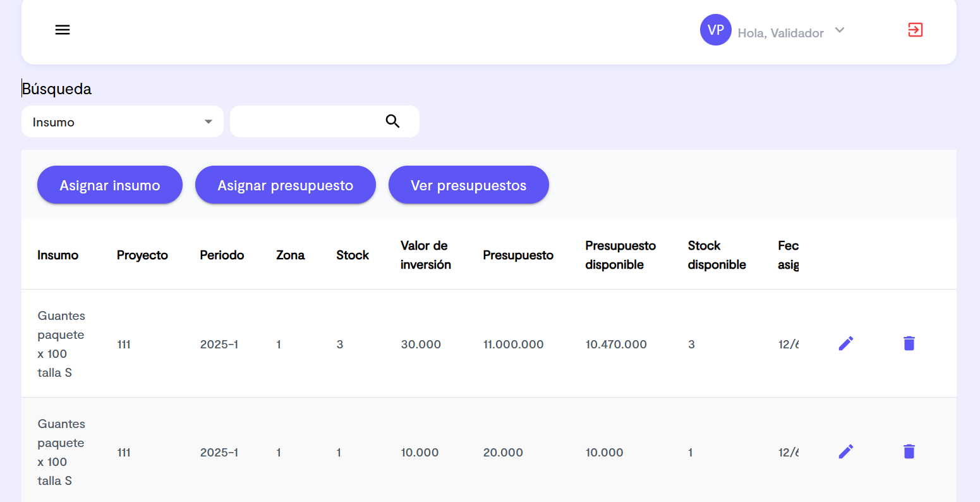Screen dimensions: 980x502
Task: Delete the first Guantes paquete record
Action: (x=909, y=343)
